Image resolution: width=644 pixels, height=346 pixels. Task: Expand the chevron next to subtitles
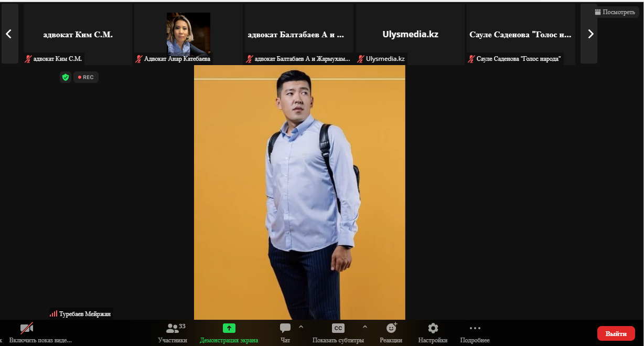365,327
